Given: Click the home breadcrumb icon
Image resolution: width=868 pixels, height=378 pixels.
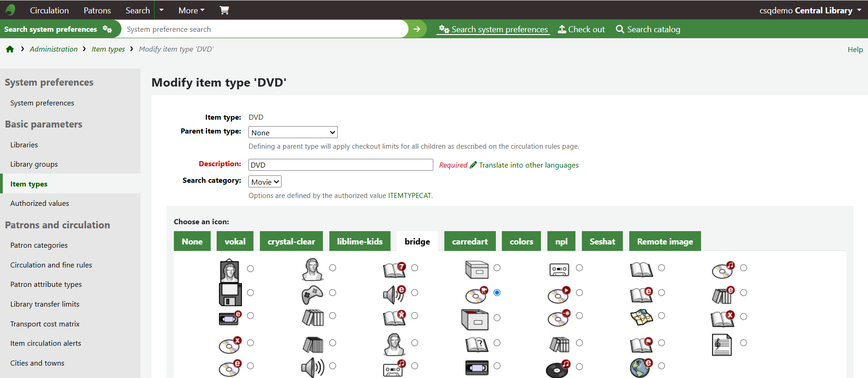Looking at the screenshot, I should (x=10, y=49).
